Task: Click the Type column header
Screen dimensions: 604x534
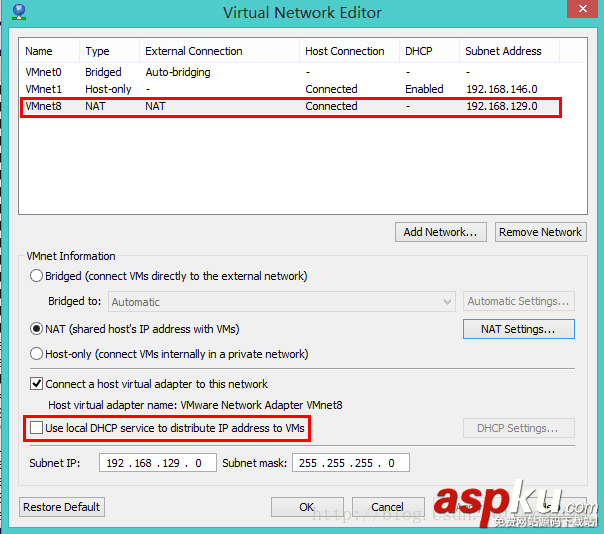Action: coord(109,51)
